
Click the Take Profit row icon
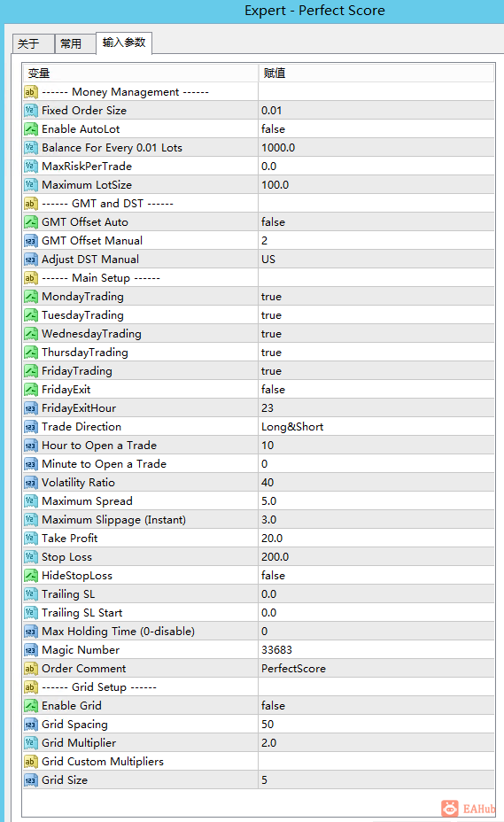click(x=31, y=539)
